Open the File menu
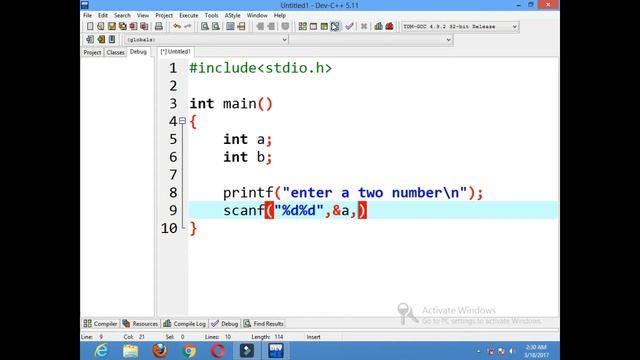Image resolution: width=640 pixels, height=360 pixels. [x=87, y=16]
